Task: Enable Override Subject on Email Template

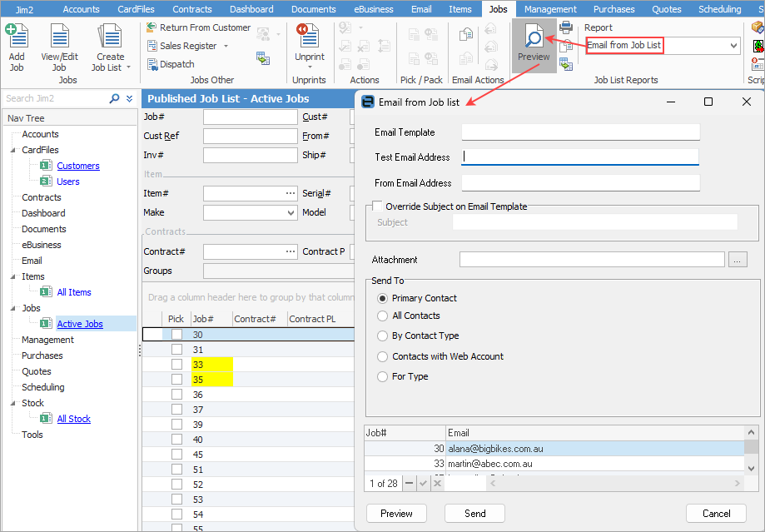Action: point(378,206)
